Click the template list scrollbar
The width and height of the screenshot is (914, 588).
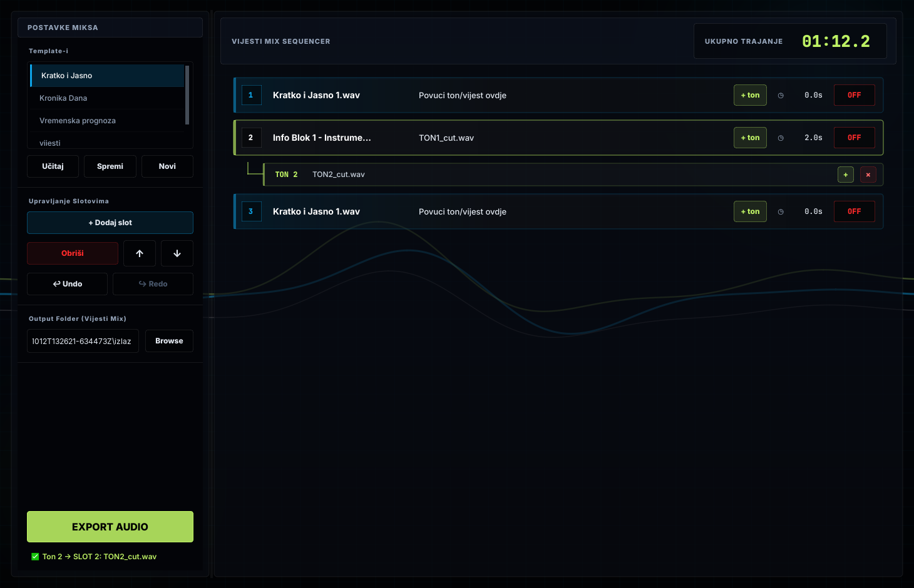click(x=187, y=95)
